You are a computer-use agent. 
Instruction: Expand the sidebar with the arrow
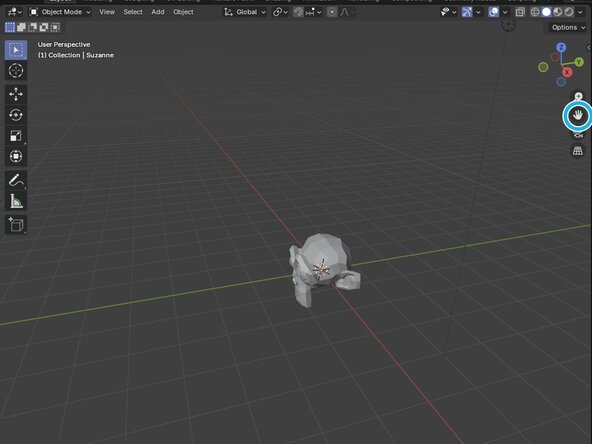(589, 48)
